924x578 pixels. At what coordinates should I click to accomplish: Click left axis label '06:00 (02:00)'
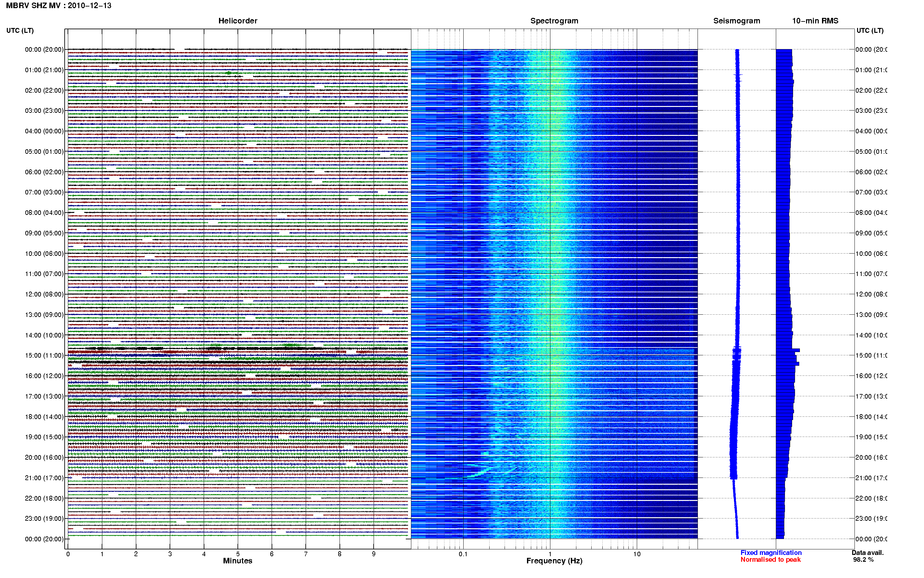pyautogui.click(x=44, y=172)
